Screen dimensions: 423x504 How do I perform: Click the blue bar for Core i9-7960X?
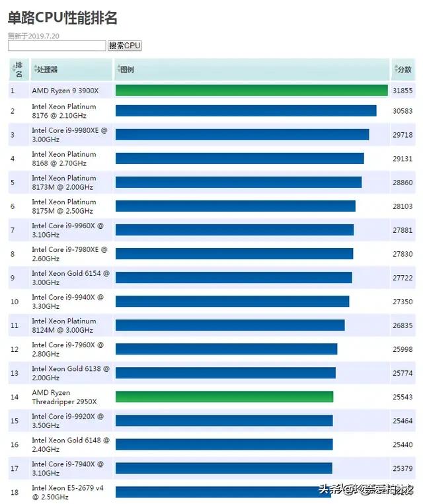(x=227, y=349)
